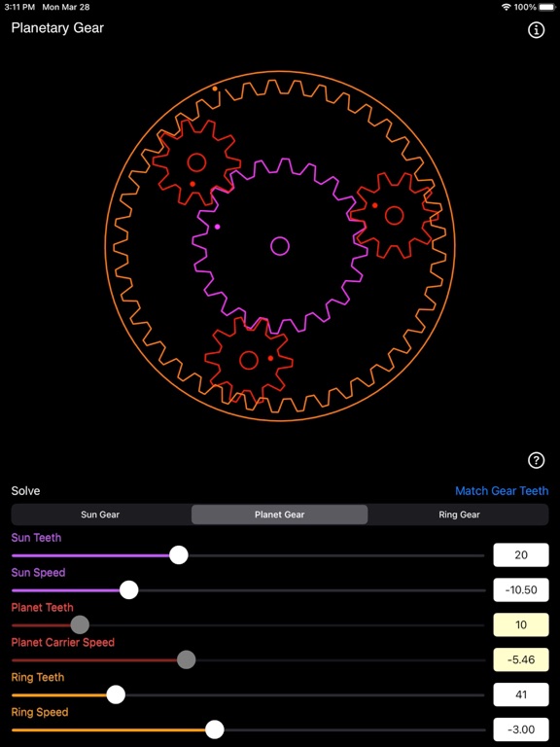Click the Sun Speed slider knob
Screen dimensions: 560x747
[x=128, y=589]
